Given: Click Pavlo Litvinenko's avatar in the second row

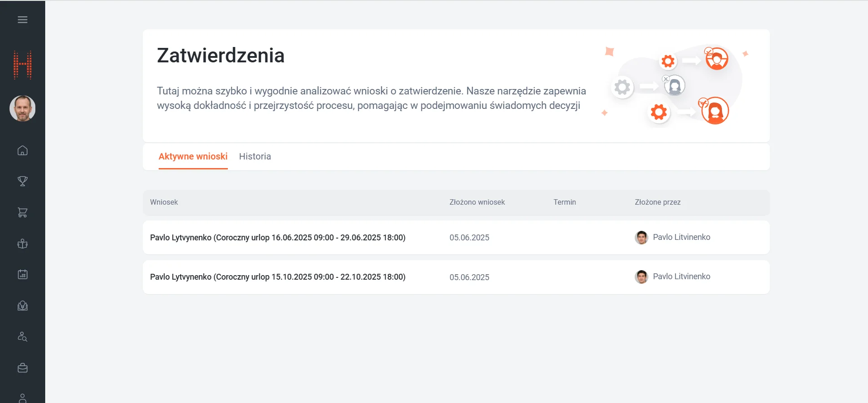Looking at the screenshot, I should 641,277.
